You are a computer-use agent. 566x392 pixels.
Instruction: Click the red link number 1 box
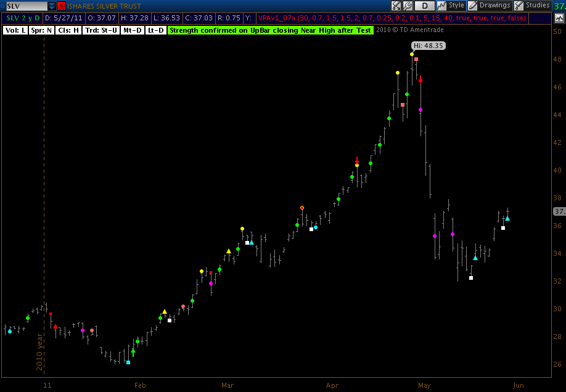coord(61,6)
